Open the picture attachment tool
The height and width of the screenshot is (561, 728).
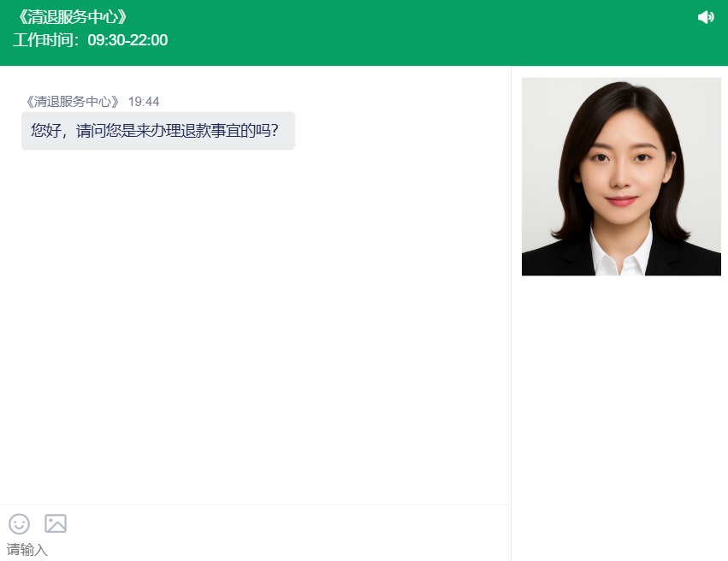55,523
